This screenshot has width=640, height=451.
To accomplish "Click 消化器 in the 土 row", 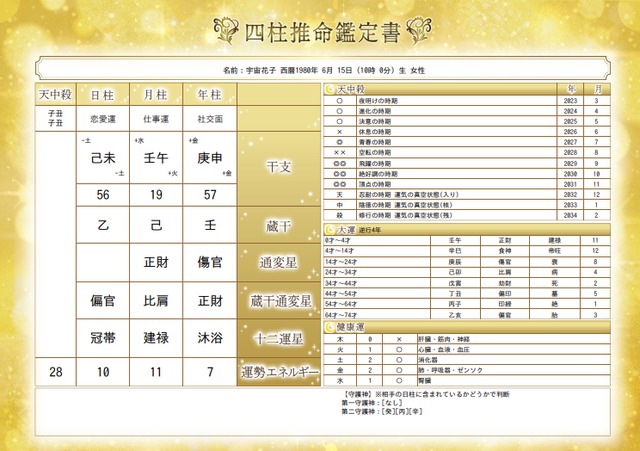I will coord(428,360).
